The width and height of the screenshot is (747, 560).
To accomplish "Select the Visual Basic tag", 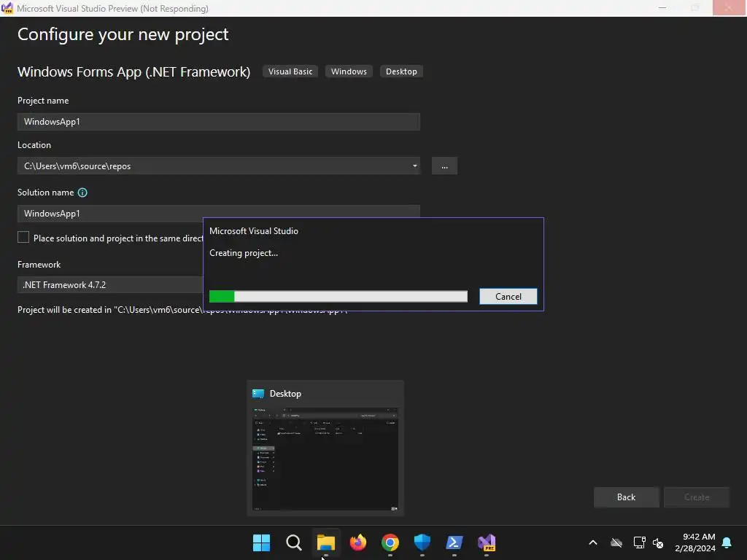I will [x=290, y=71].
